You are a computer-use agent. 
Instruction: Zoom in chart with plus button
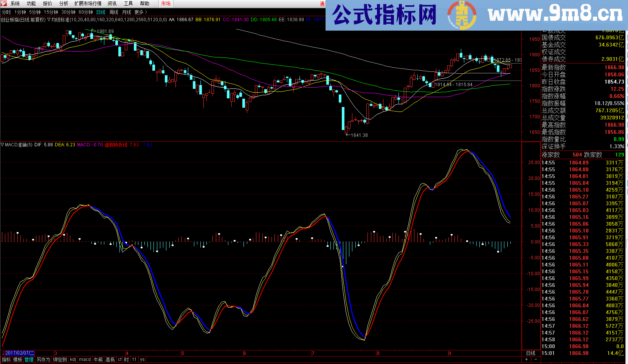click(x=527, y=359)
